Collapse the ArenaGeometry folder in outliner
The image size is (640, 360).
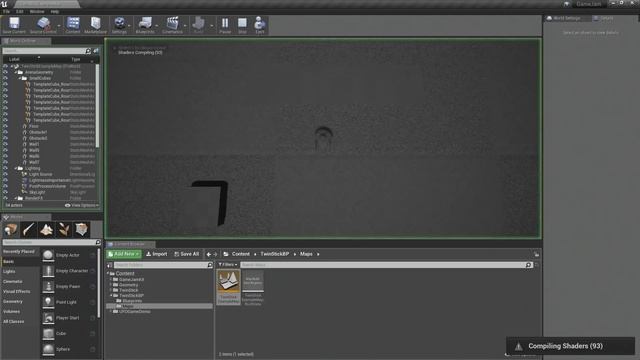pyautogui.click(x=16, y=72)
